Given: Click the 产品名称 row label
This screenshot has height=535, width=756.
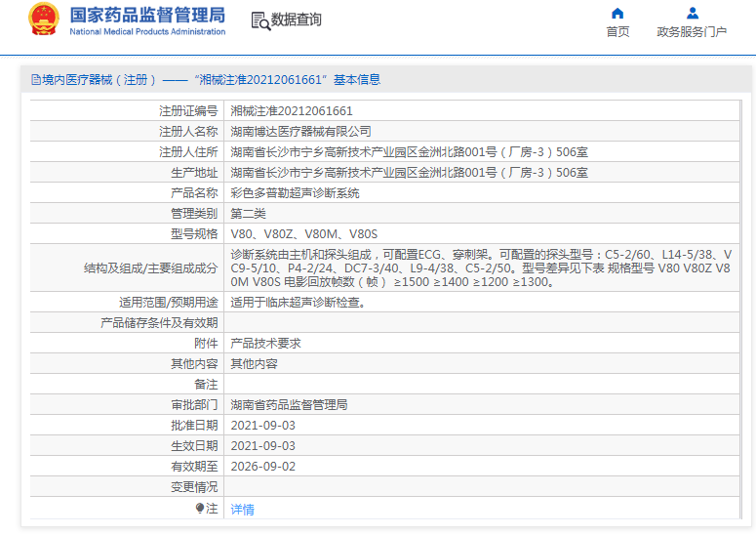Looking at the screenshot, I should pos(194,193).
